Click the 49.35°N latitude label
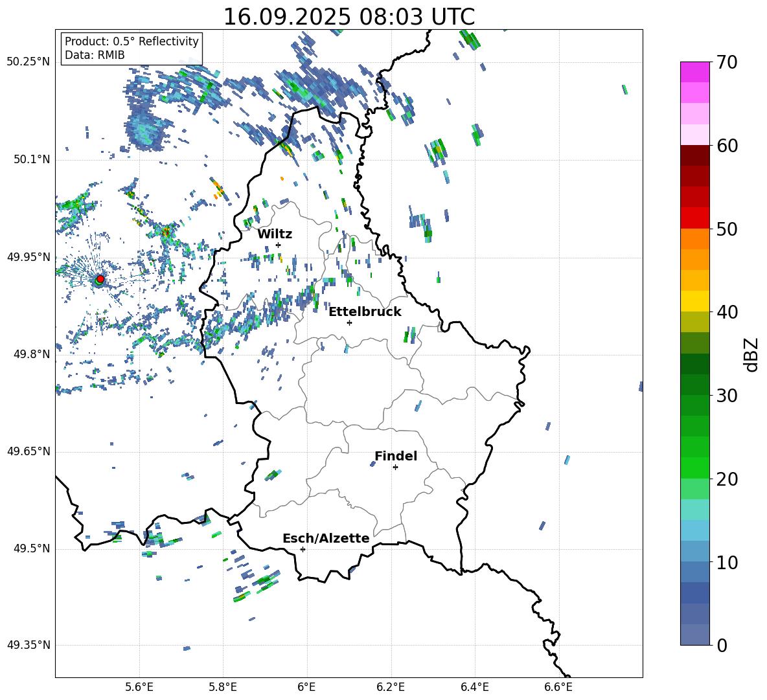Image resolution: width=767 pixels, height=700 pixels. [x=29, y=645]
